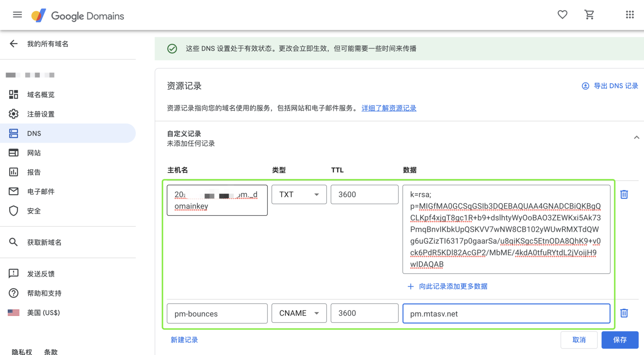Click the favorites heart icon

[x=562, y=15]
